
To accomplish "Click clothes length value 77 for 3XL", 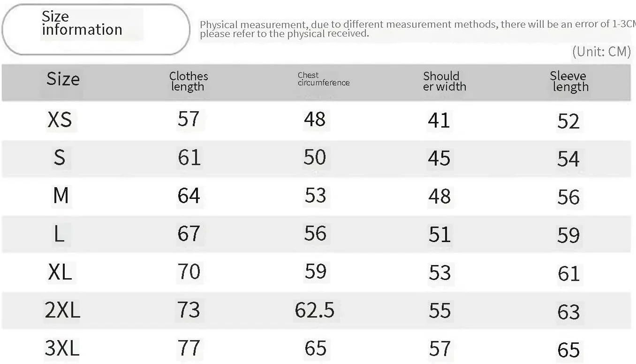I will [x=189, y=349].
